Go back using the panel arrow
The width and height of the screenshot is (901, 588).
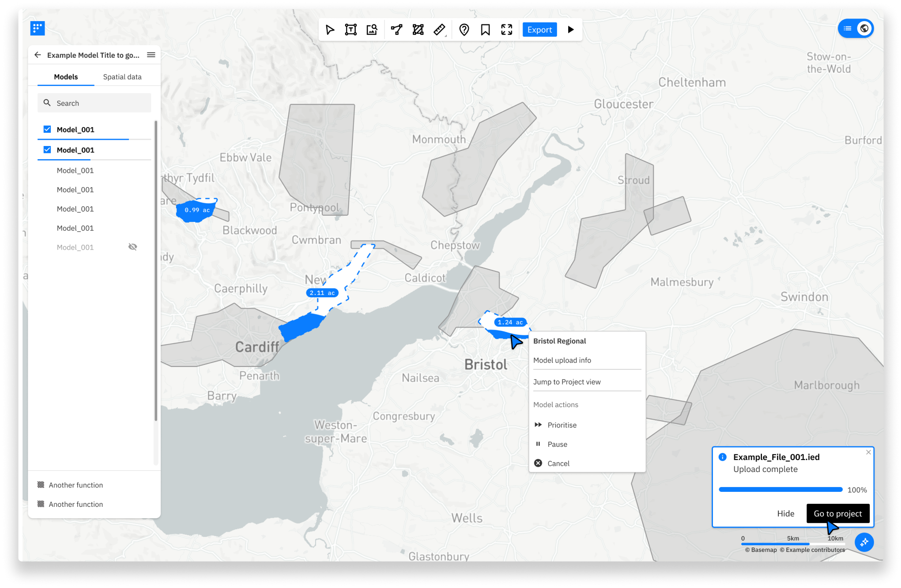pos(38,55)
